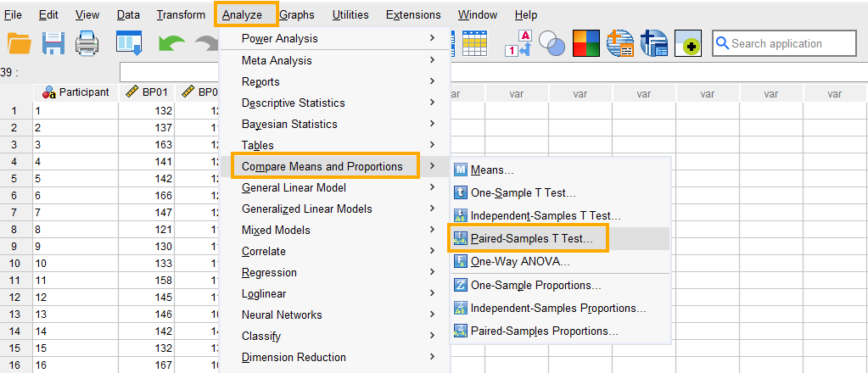Click the multicolored squares toolbar icon
868x373 pixels.
585,43
